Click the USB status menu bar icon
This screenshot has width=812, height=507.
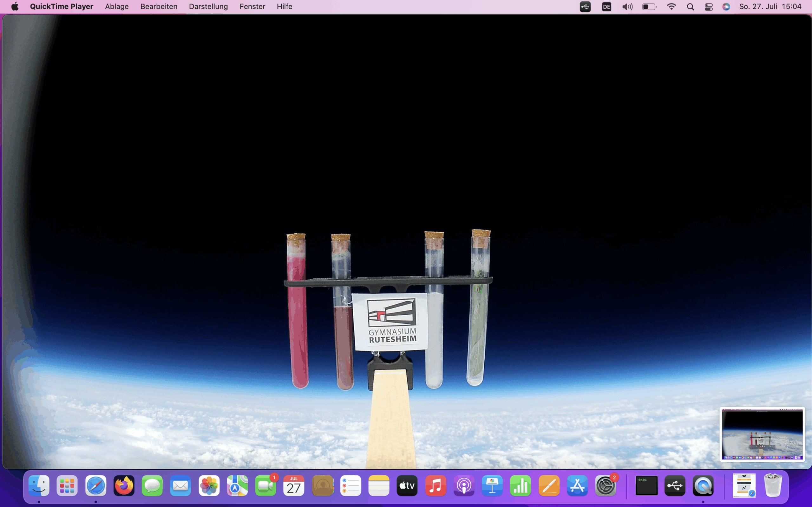pos(585,7)
